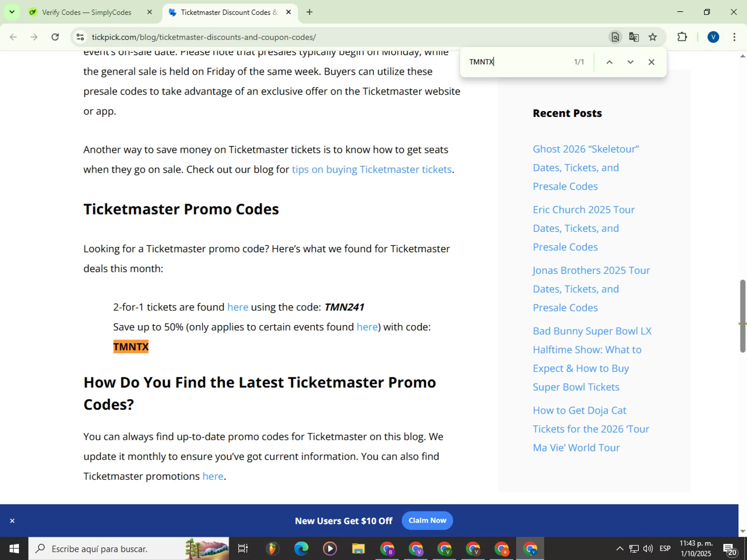Screen dimensions: 747x560
Task: Click the Windows taskbar search box
Action: (128, 549)
